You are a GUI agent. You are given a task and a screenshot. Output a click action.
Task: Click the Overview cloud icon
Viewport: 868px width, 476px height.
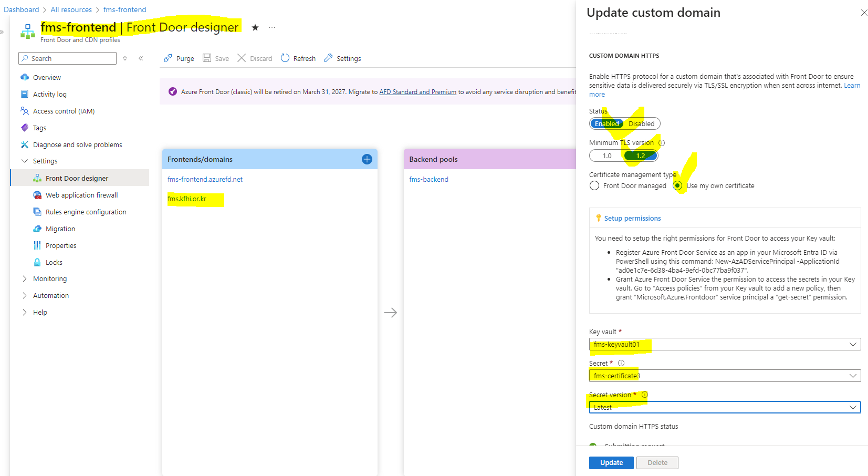(25, 77)
